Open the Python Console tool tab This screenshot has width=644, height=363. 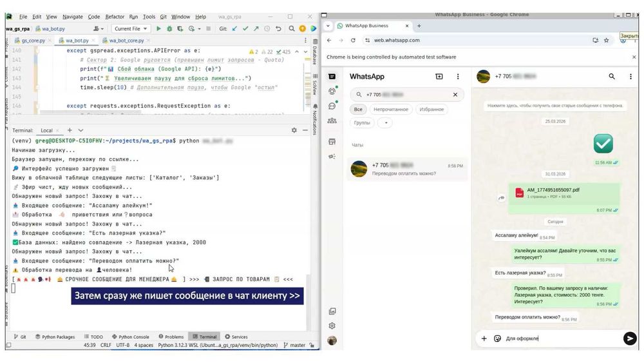point(130,337)
